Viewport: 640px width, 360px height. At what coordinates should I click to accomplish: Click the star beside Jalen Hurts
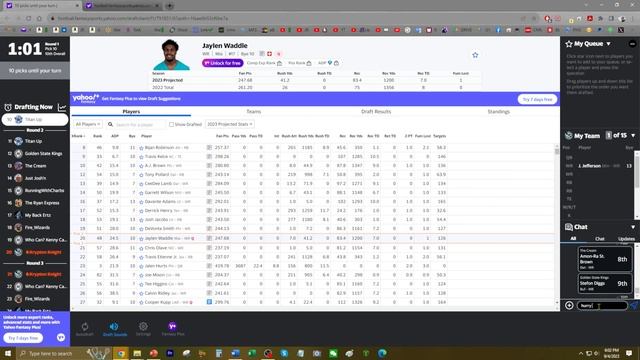tap(141, 266)
